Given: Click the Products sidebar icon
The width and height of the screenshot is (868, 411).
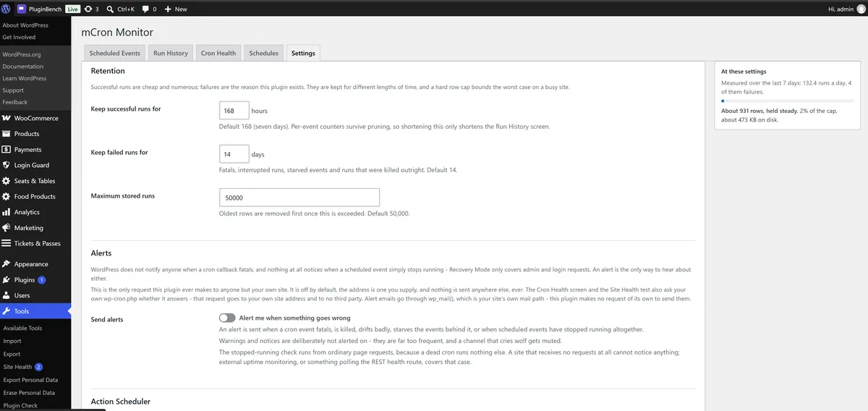Looking at the screenshot, I should click(7, 134).
